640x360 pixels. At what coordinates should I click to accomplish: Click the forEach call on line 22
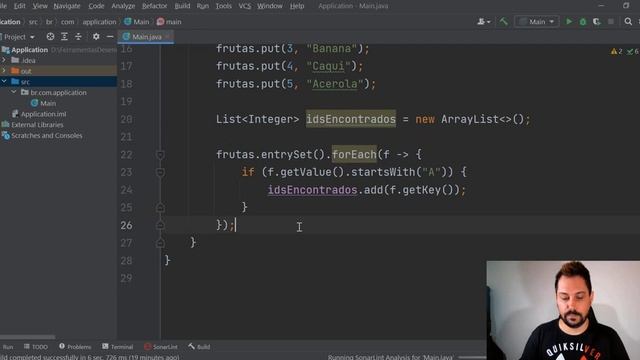pyautogui.click(x=354, y=155)
